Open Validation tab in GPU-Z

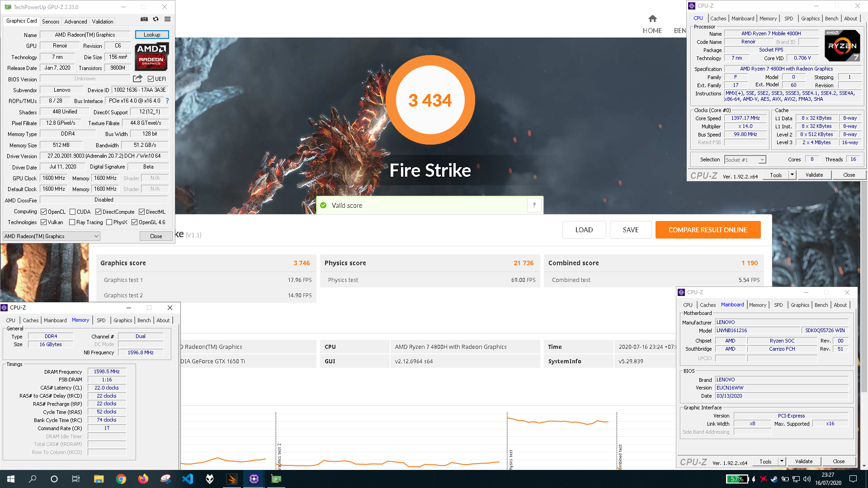coord(103,22)
